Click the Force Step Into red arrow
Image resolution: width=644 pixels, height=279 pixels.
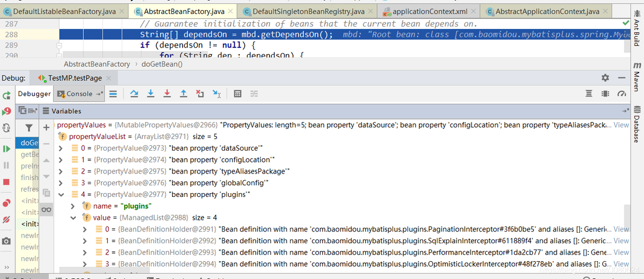point(167,94)
